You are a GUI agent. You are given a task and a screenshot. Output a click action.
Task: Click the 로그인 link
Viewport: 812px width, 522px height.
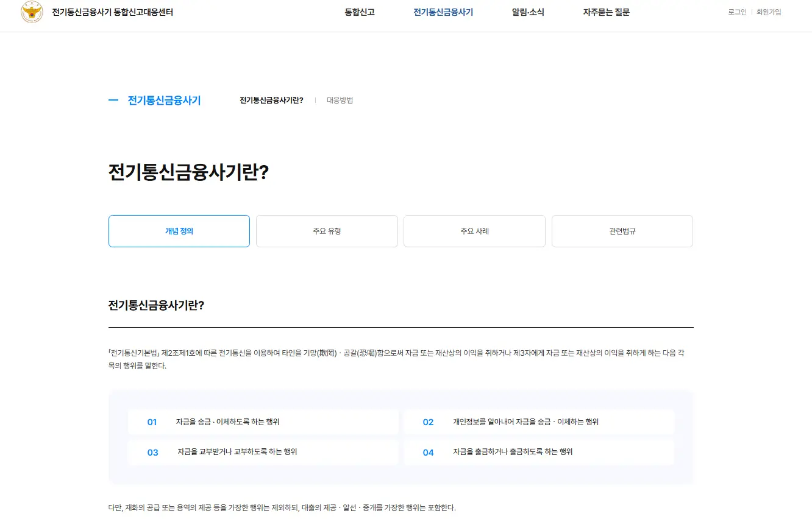click(x=735, y=12)
